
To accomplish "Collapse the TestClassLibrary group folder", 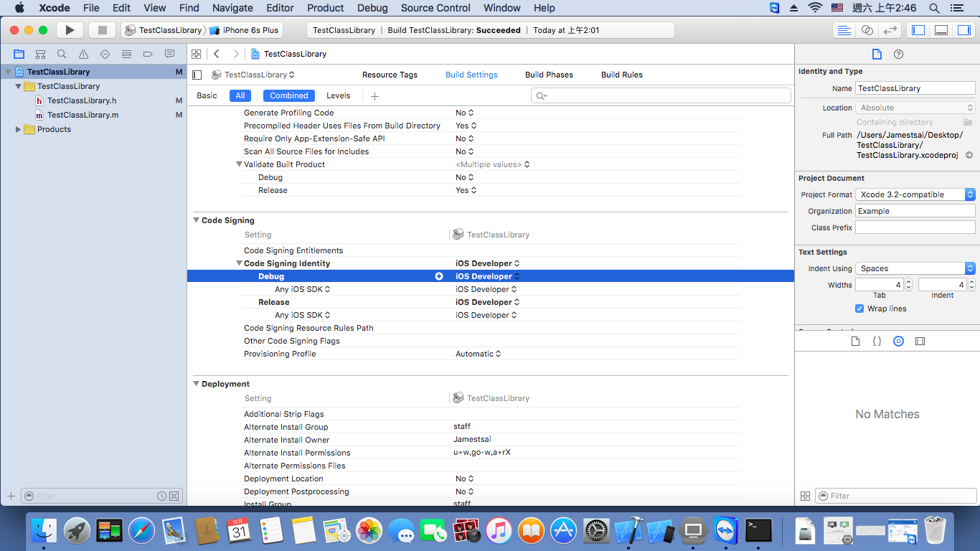I will (x=19, y=86).
